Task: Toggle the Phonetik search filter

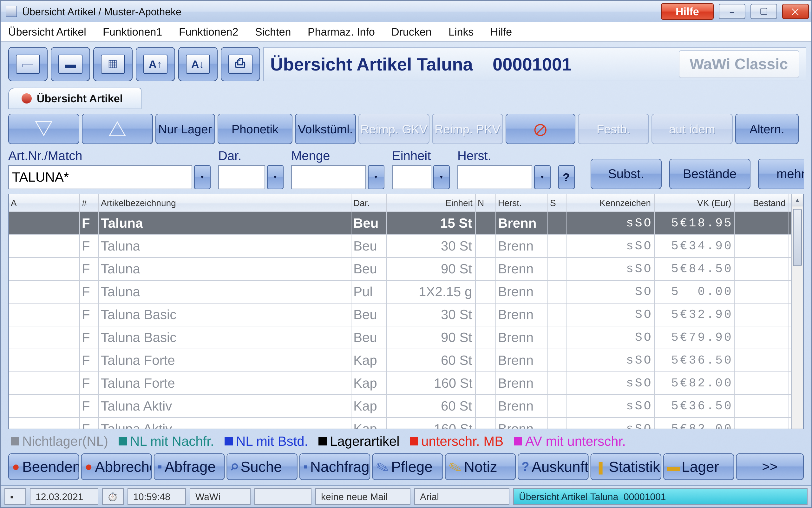Action: 255,129
